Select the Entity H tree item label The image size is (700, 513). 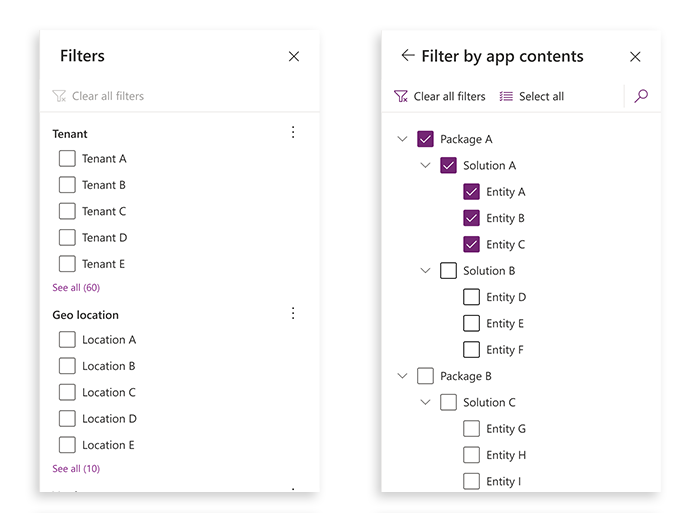pos(506,455)
